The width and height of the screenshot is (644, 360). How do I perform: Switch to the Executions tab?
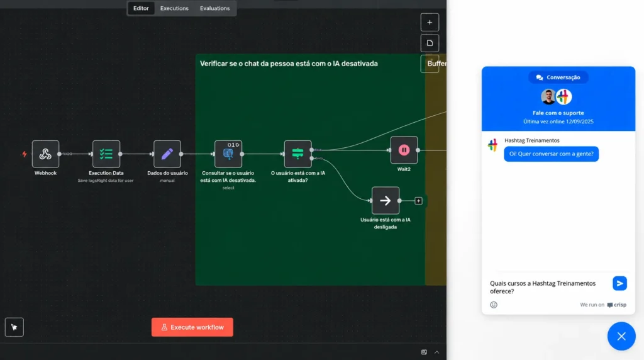click(174, 8)
